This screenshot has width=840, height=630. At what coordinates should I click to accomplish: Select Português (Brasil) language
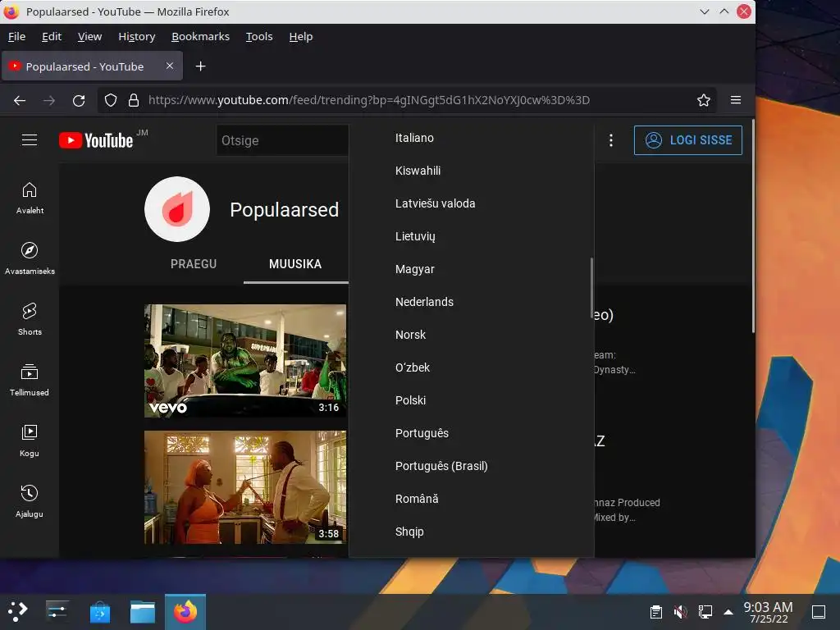tap(472, 466)
